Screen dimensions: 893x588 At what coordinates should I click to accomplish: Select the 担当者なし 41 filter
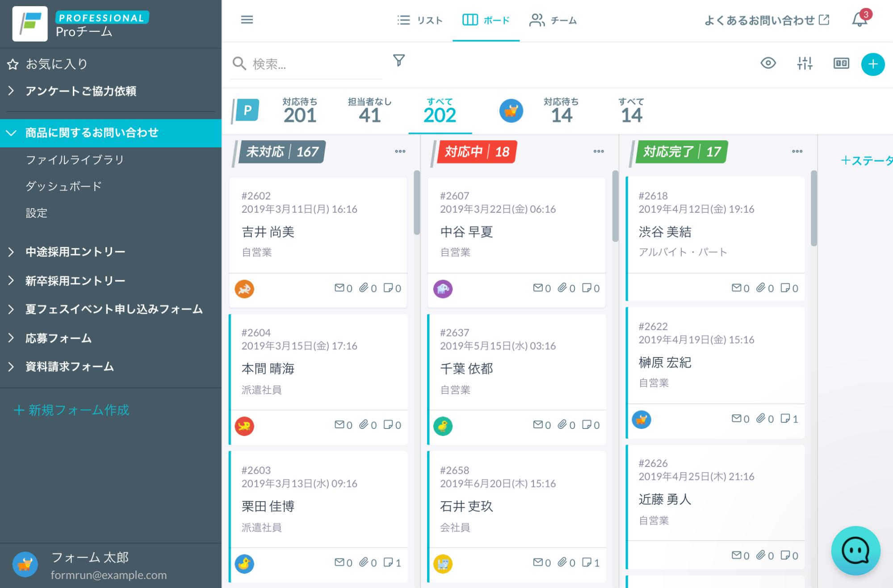click(369, 110)
